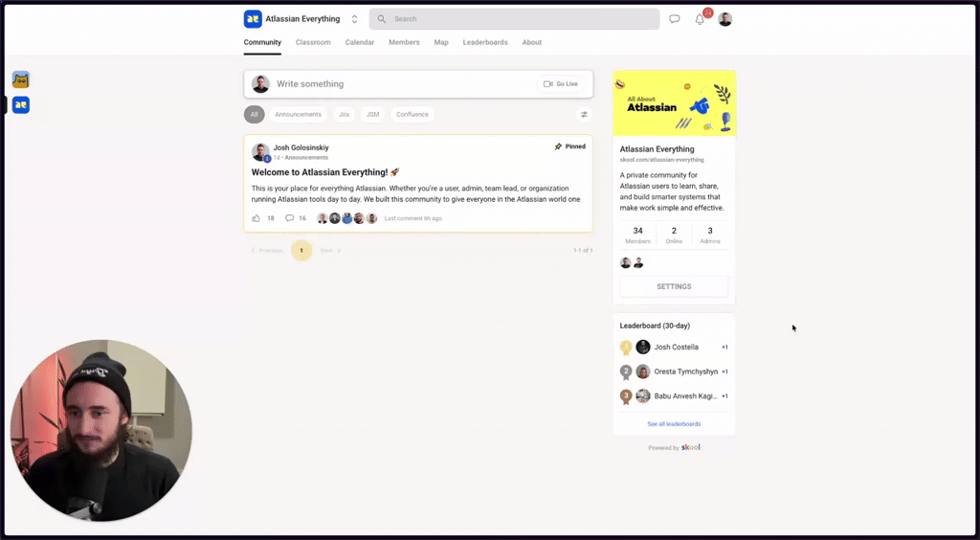Go to the Previous page
The width and height of the screenshot is (980, 540).
268,251
